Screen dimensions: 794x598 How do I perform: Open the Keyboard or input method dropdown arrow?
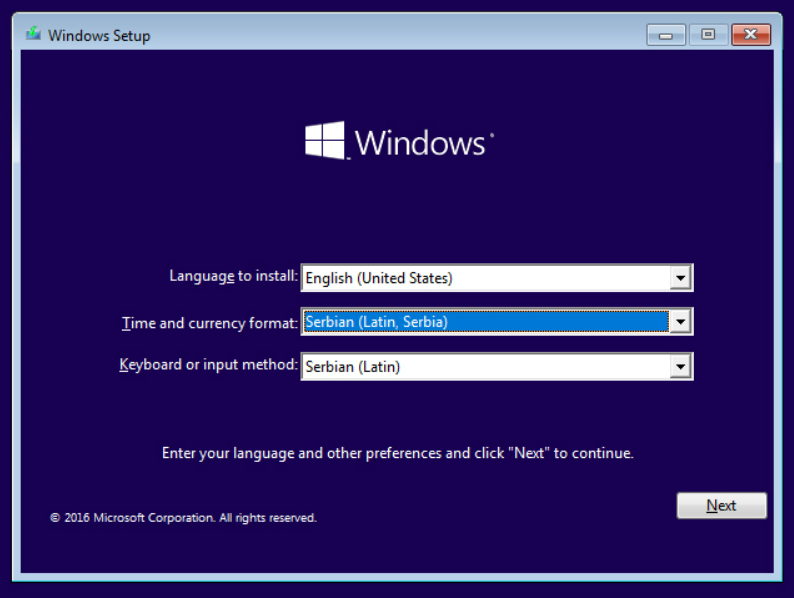click(680, 366)
